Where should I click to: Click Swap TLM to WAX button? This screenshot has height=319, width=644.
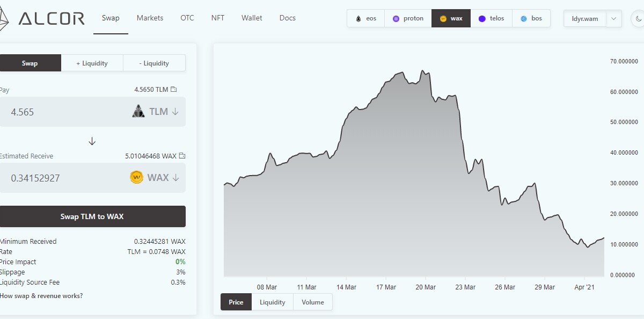pos(92,216)
